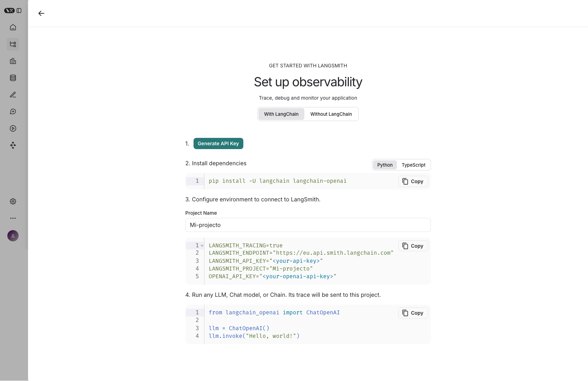Click the LangSmith logo icon
The image size is (588, 381).
click(9, 11)
